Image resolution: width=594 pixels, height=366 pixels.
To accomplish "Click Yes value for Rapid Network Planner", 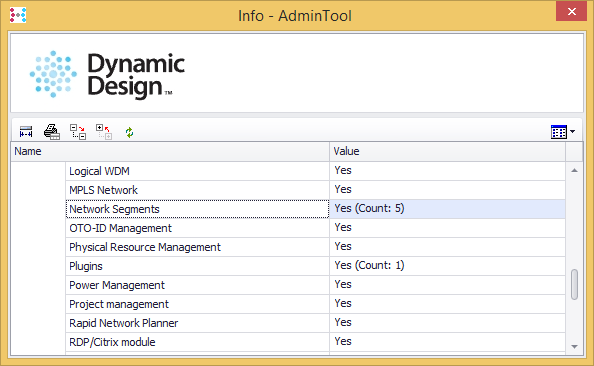I will tap(448, 323).
